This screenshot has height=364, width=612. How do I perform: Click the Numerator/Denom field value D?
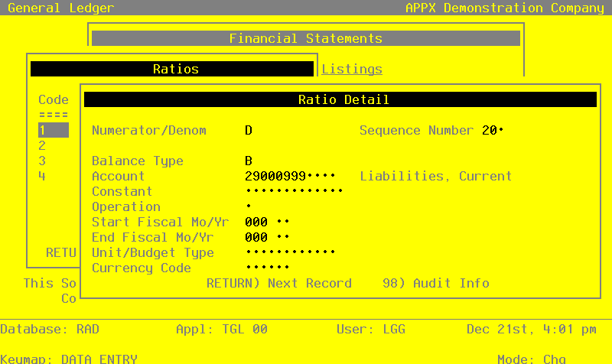pos(249,130)
